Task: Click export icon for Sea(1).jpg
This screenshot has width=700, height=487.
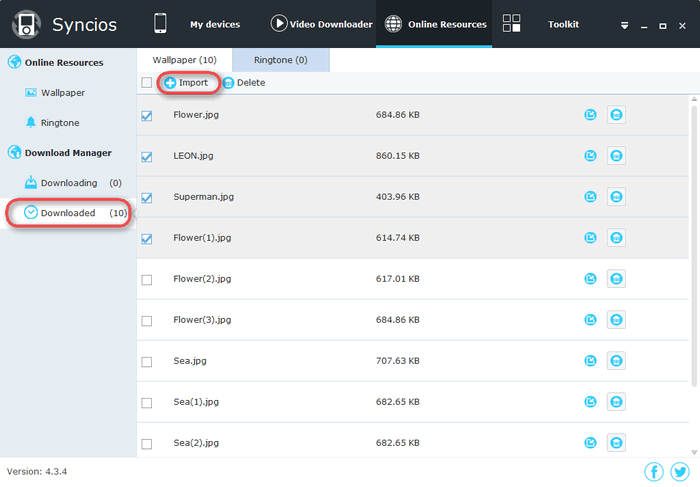Action: tap(590, 402)
